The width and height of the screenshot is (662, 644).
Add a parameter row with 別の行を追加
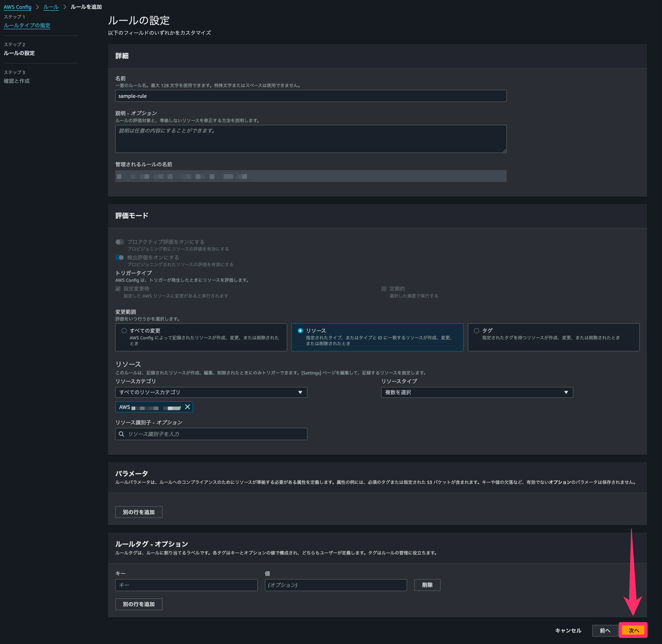tap(139, 512)
